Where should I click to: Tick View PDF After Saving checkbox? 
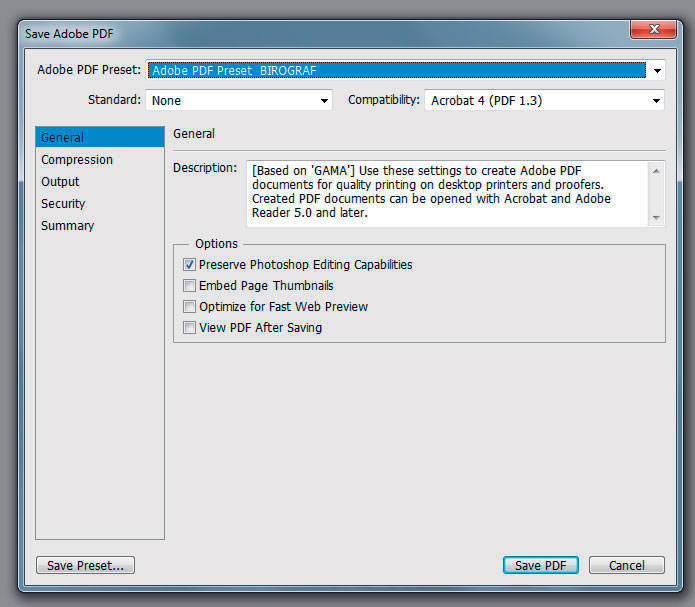[190, 328]
